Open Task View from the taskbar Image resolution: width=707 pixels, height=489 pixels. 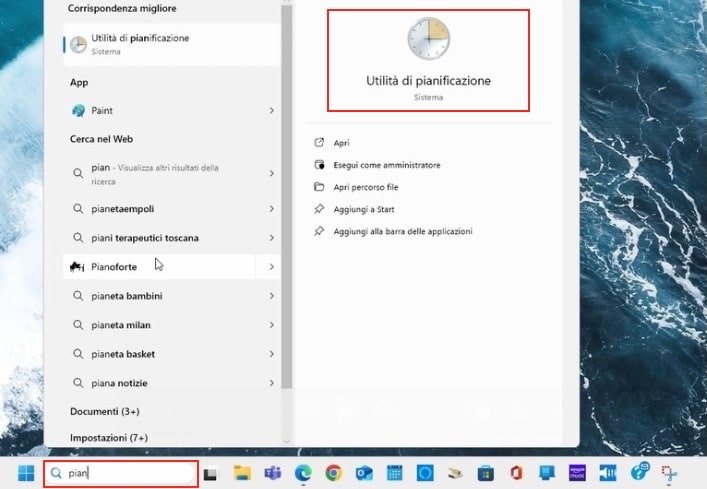tap(210, 474)
